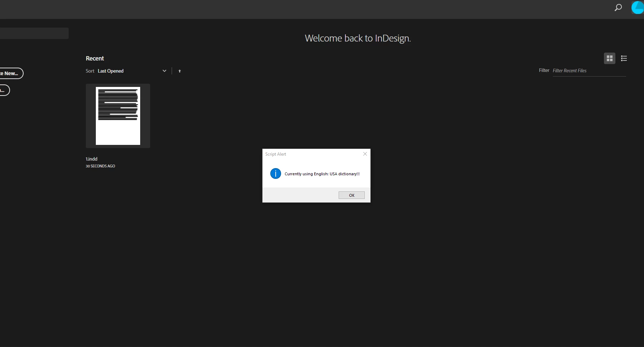Click the search magnifier icon
This screenshot has height=347, width=644.
(x=618, y=8)
